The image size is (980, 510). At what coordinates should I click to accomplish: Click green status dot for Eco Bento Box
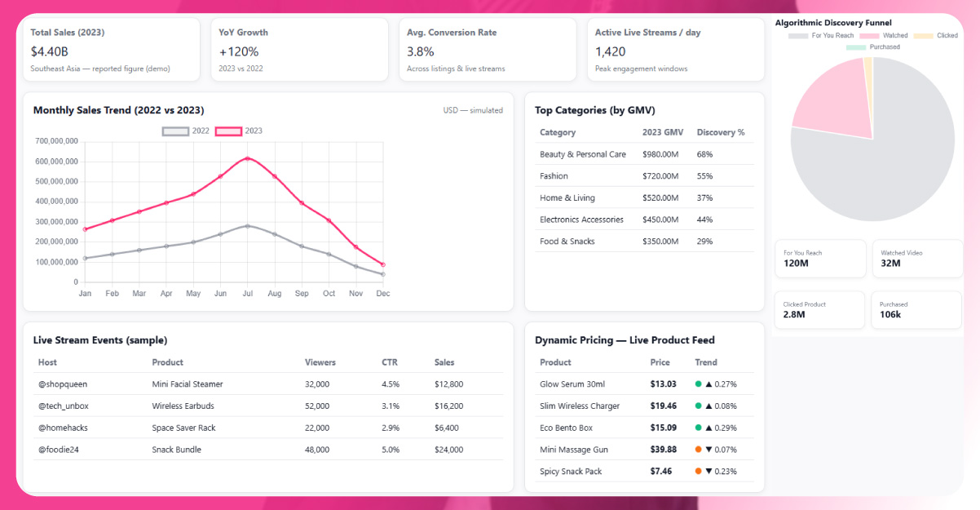coord(698,428)
